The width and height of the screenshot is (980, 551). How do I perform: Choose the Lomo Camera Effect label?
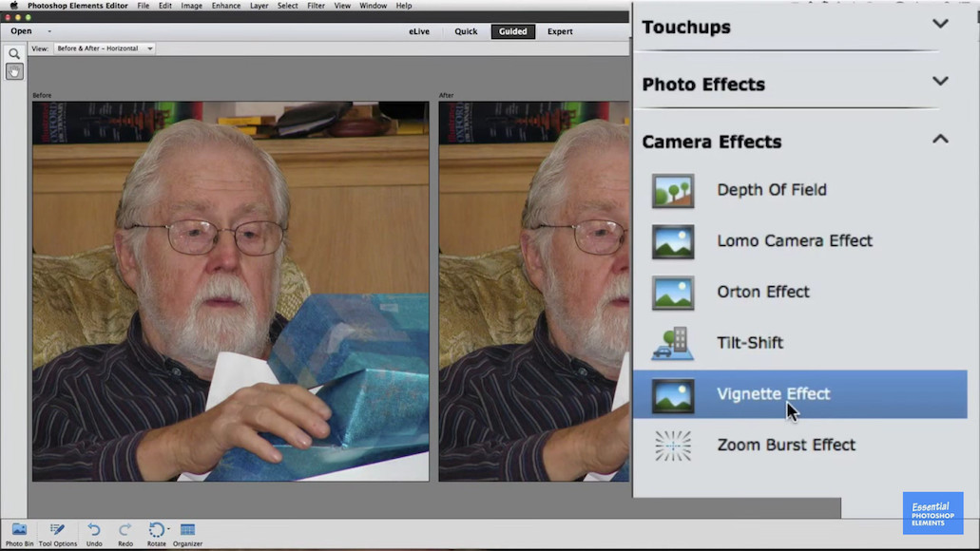(x=795, y=241)
